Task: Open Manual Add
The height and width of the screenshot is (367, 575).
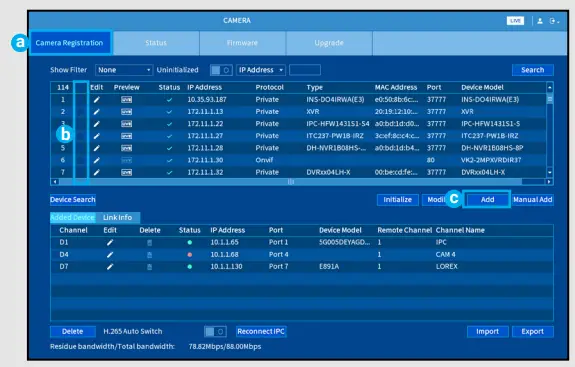Action: pos(532,199)
